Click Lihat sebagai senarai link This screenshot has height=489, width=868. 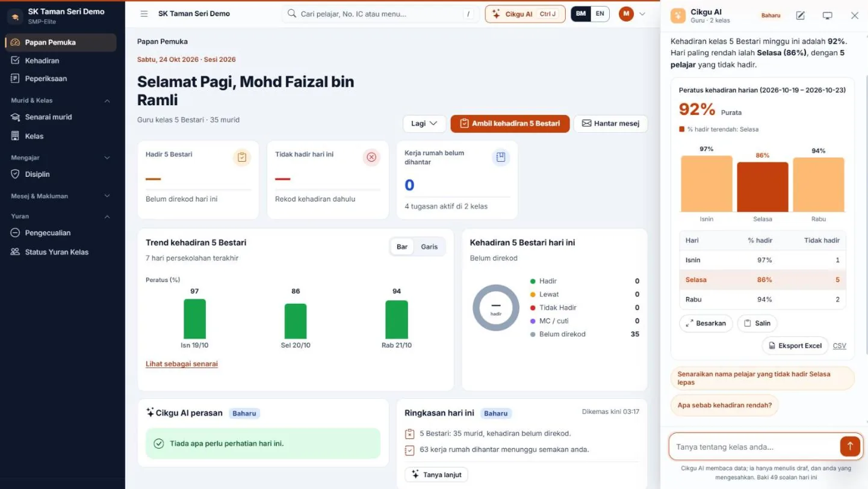(182, 364)
